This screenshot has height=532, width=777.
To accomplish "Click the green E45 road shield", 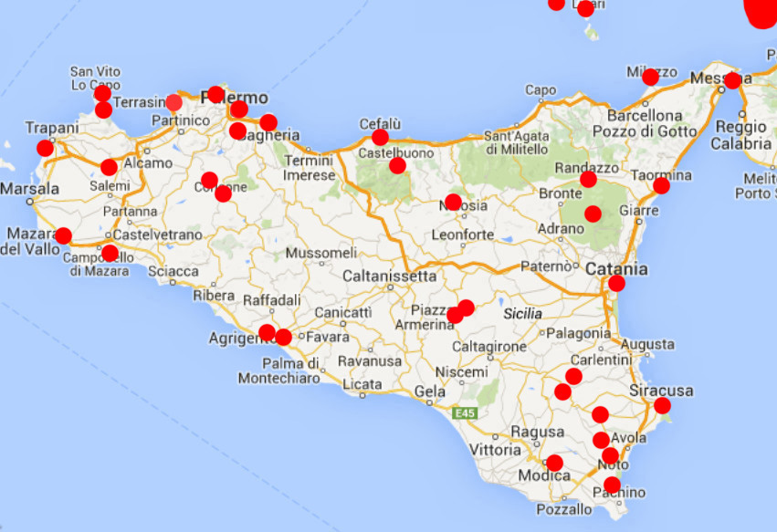I will (466, 413).
